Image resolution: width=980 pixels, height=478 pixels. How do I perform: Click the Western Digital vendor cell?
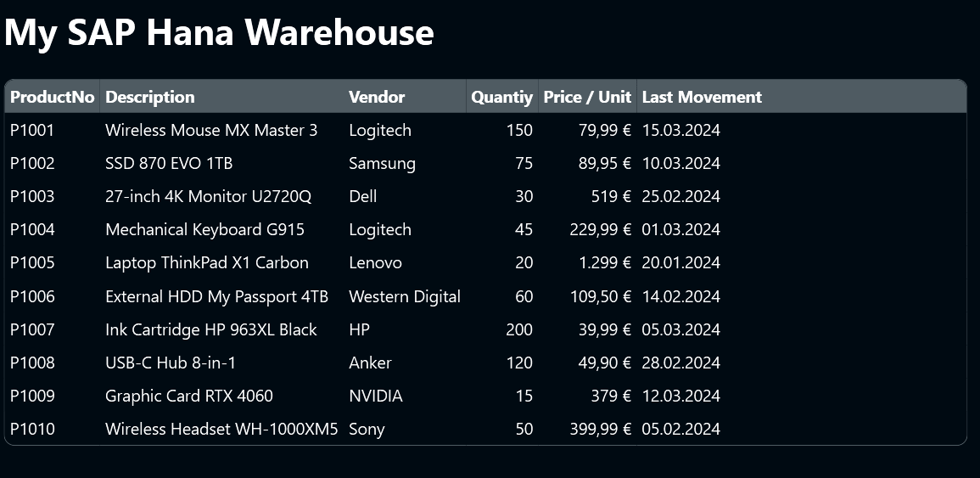point(405,297)
